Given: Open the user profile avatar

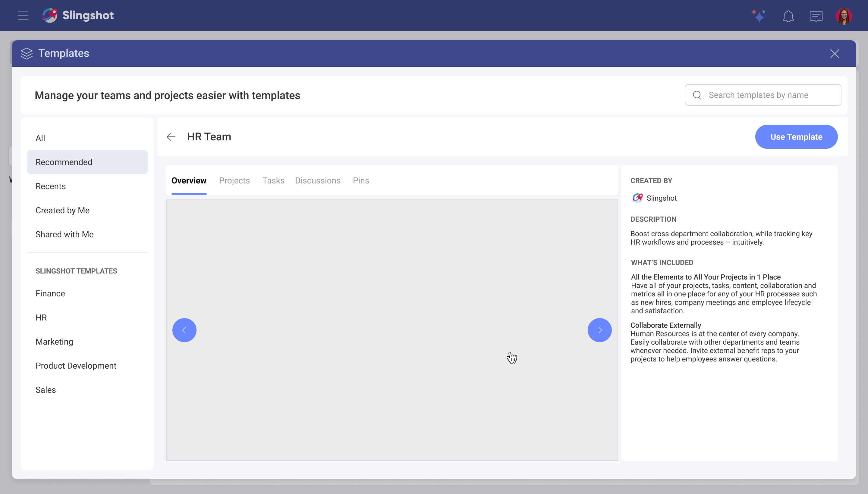Looking at the screenshot, I should pyautogui.click(x=844, y=16).
